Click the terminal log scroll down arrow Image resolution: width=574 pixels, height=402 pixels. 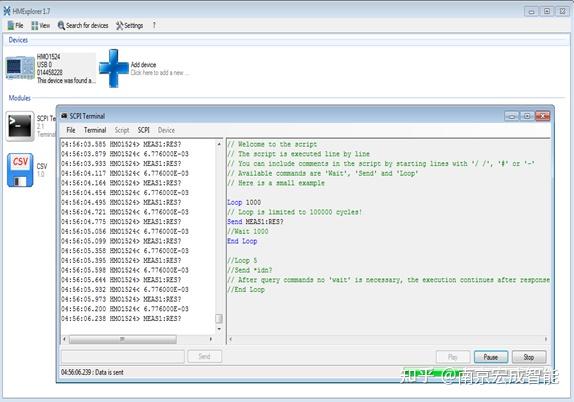pos(219,329)
